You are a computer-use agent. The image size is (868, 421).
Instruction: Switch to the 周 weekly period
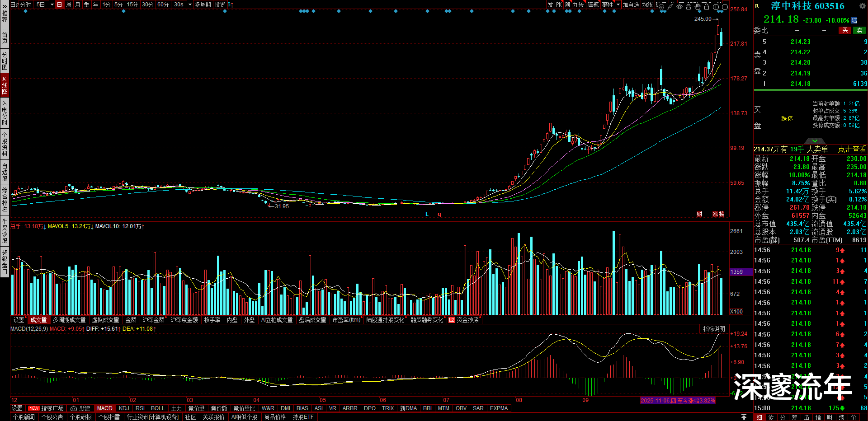tap(69, 5)
